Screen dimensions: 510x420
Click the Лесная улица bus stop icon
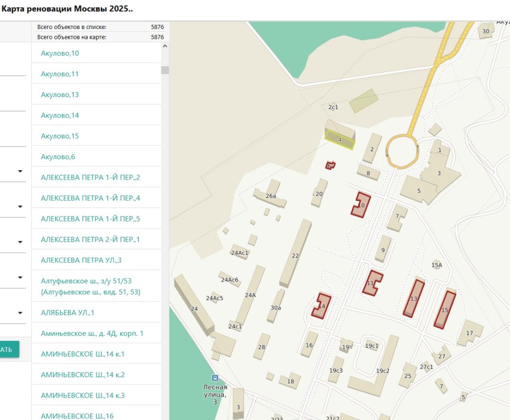tap(215, 378)
